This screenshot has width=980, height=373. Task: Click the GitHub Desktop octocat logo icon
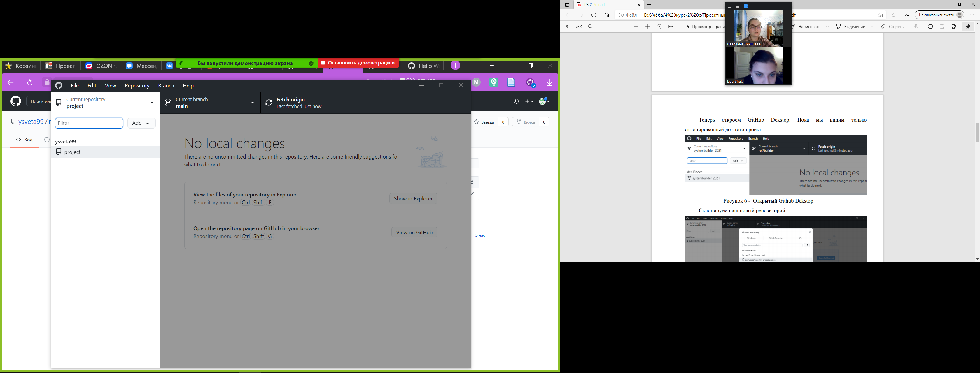[x=59, y=86]
